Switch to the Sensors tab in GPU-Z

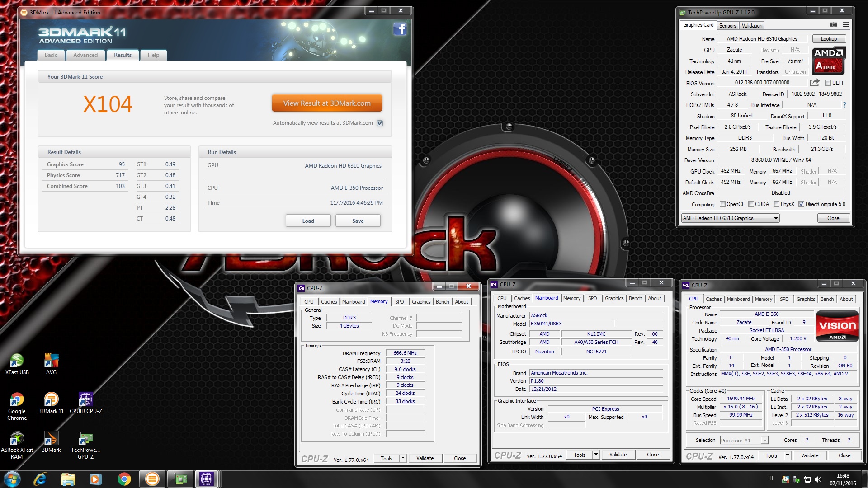[727, 26]
